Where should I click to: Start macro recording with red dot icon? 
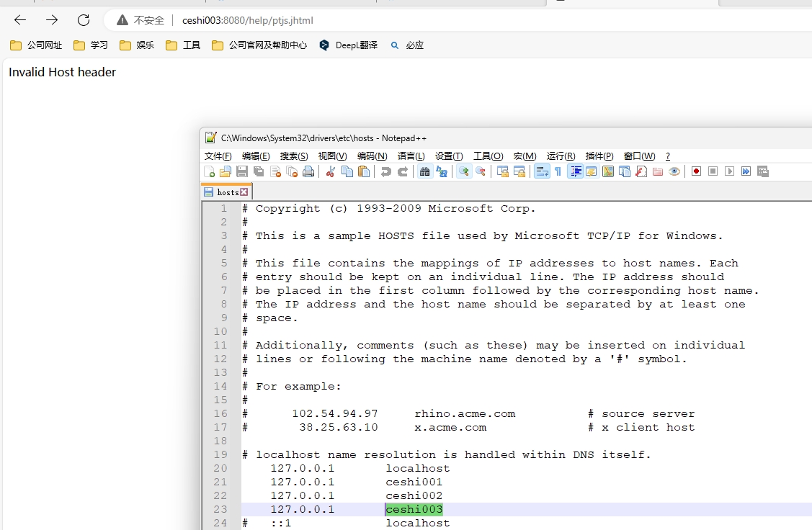[x=696, y=171]
